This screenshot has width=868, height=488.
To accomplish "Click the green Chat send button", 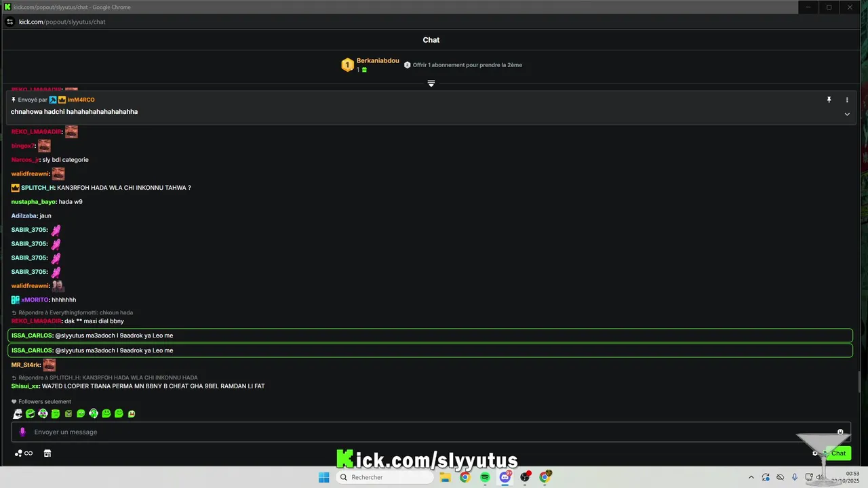I will (838, 453).
